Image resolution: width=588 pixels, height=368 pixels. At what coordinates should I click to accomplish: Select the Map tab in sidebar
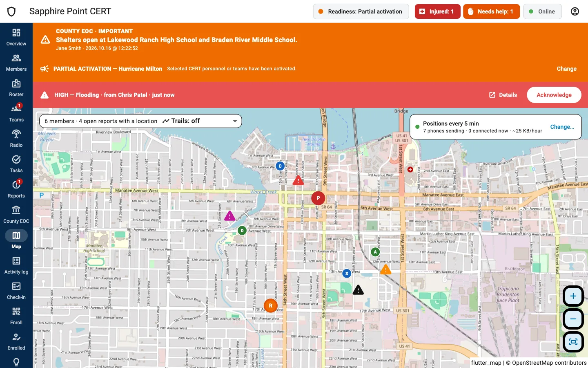coord(16,240)
